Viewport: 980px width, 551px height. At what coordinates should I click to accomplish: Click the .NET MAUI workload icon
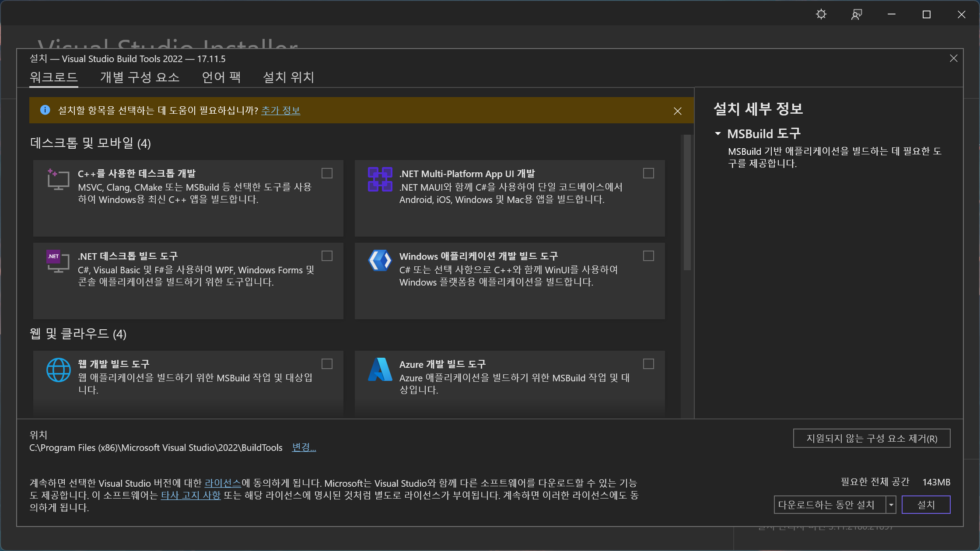380,179
